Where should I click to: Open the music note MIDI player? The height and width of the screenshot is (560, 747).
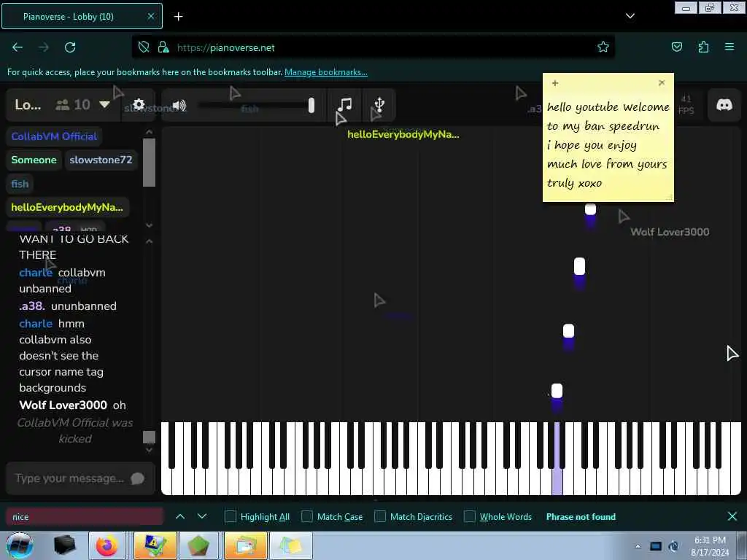pyautogui.click(x=344, y=104)
